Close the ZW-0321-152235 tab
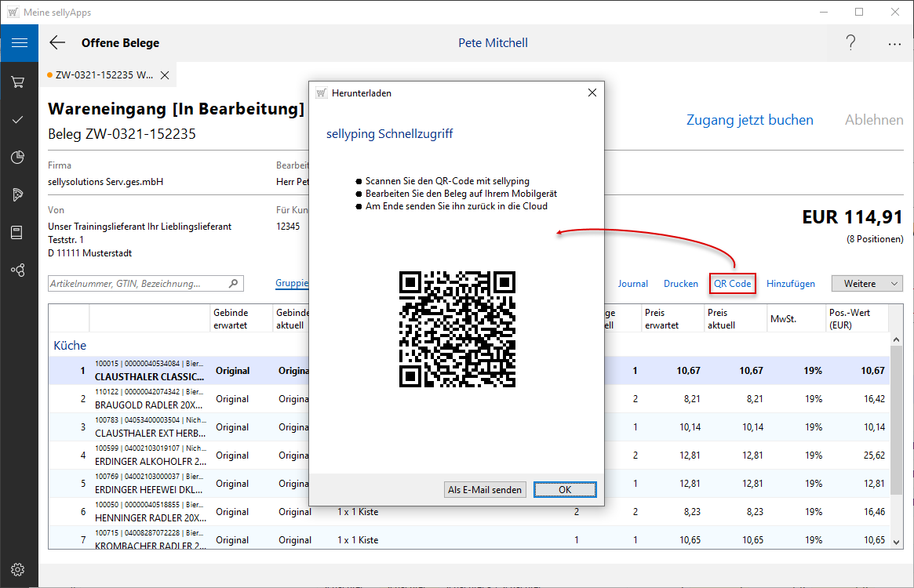The image size is (914, 588). pyautogui.click(x=165, y=75)
